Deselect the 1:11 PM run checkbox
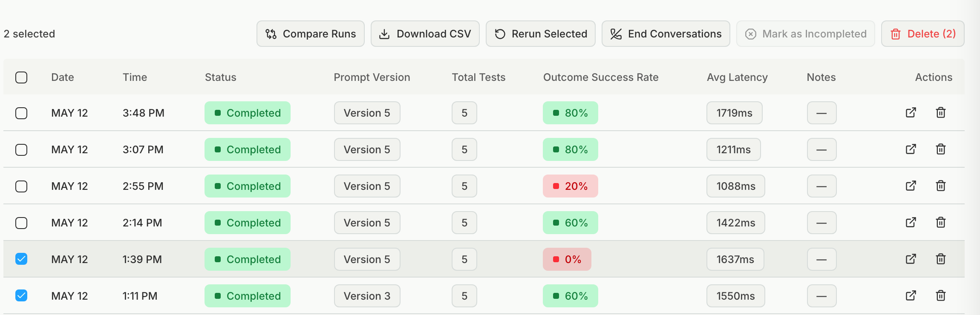 (x=21, y=295)
